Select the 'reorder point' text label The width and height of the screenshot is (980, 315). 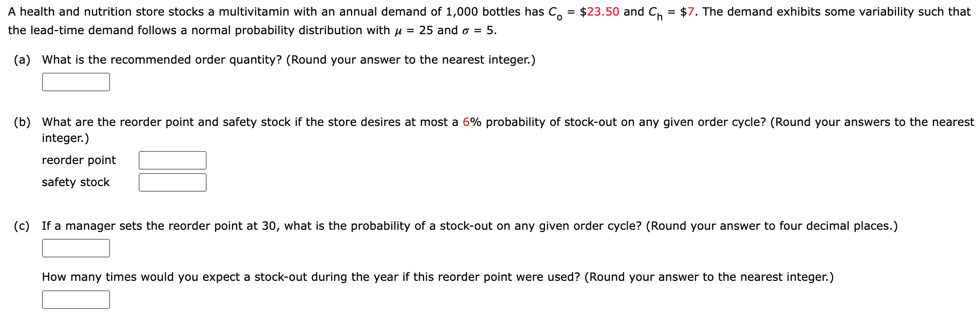click(79, 160)
